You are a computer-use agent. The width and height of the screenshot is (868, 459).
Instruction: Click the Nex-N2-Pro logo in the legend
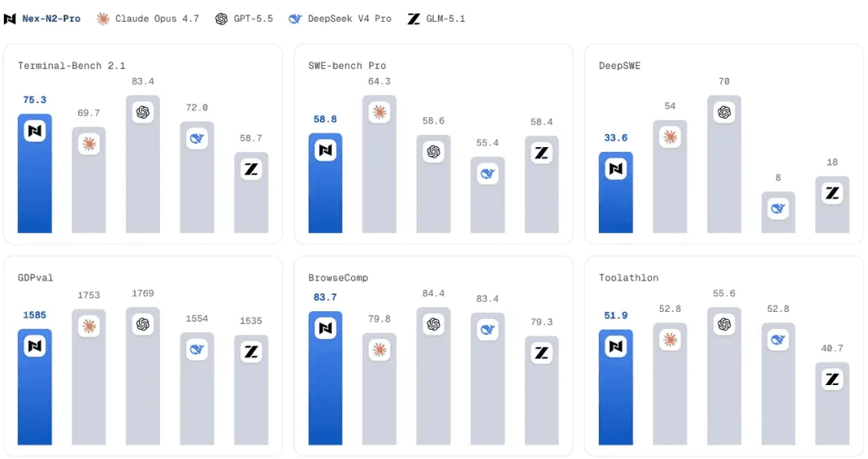(x=10, y=18)
